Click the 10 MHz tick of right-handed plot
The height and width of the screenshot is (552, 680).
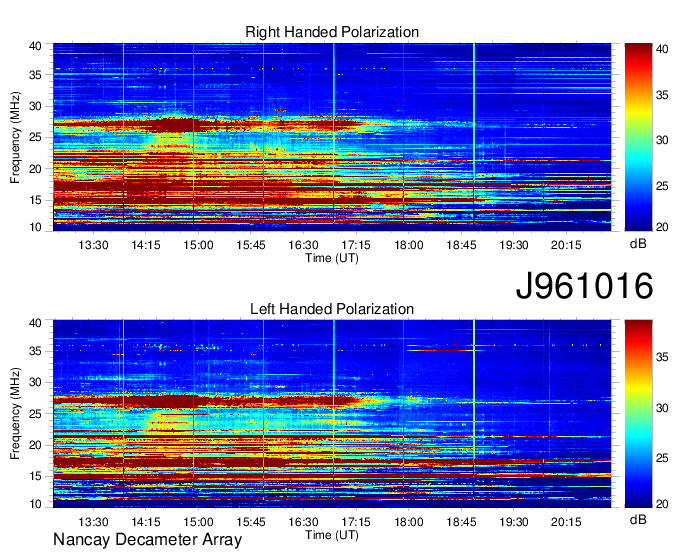point(35,227)
